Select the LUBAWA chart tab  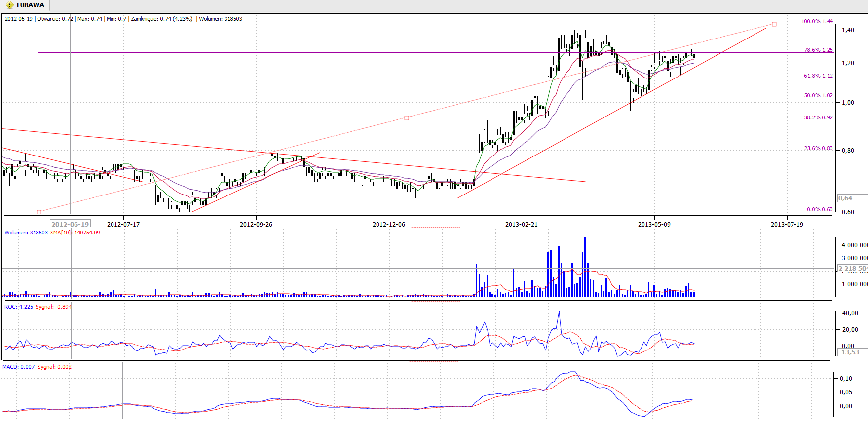pyautogui.click(x=25, y=5)
